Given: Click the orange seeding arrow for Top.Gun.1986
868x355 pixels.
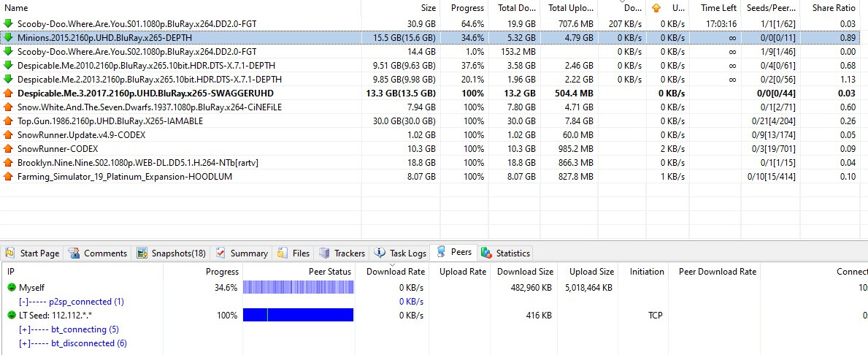Looking at the screenshot, I should click(x=9, y=121).
